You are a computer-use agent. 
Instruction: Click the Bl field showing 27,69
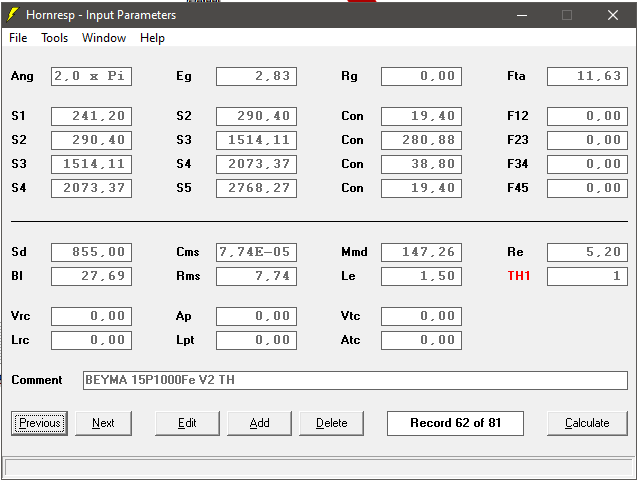[x=91, y=276]
